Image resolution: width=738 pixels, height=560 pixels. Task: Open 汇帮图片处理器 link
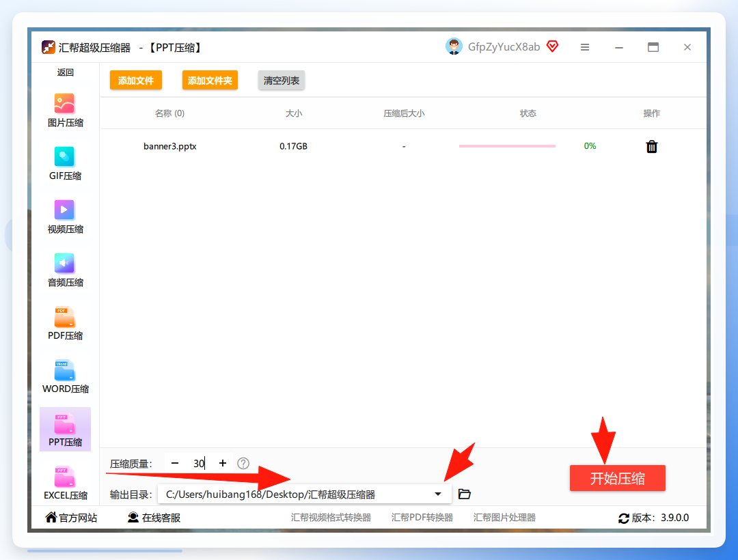504,518
